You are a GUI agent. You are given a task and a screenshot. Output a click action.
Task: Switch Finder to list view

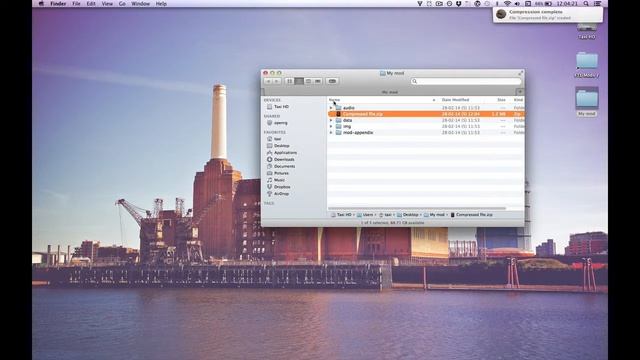point(299,81)
